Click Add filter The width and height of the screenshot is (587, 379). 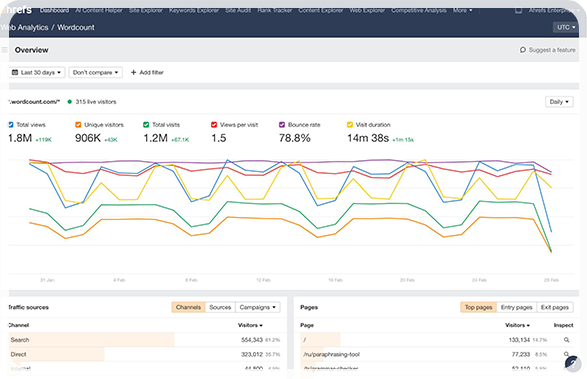147,72
